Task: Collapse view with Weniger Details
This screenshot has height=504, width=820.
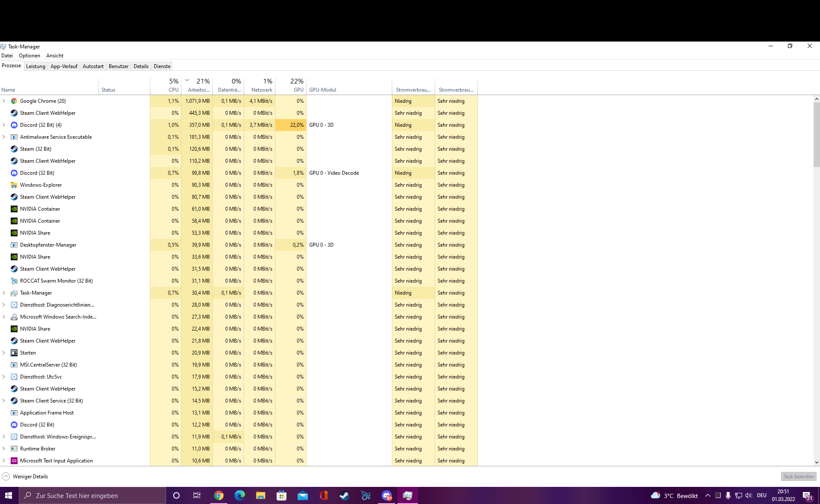Action: (25, 477)
